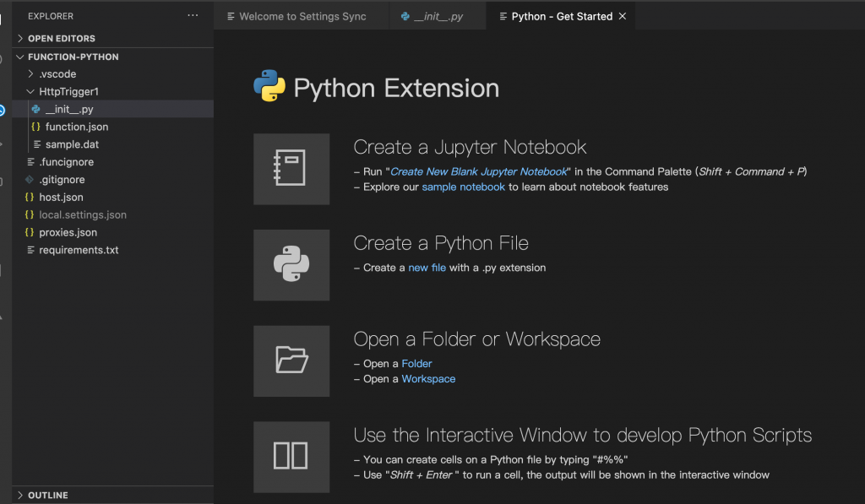Image resolution: width=865 pixels, height=504 pixels.
Task: Click the Workspace link
Action: (428, 379)
